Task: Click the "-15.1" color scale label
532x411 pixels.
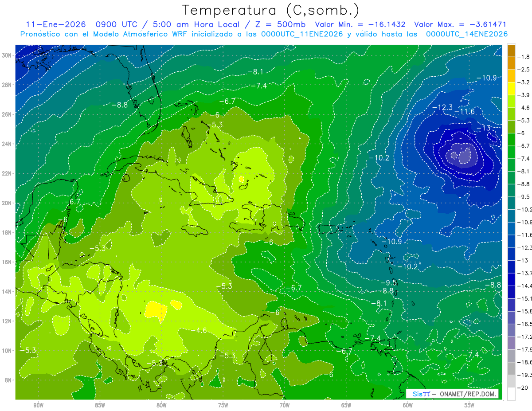Action: click(525, 298)
